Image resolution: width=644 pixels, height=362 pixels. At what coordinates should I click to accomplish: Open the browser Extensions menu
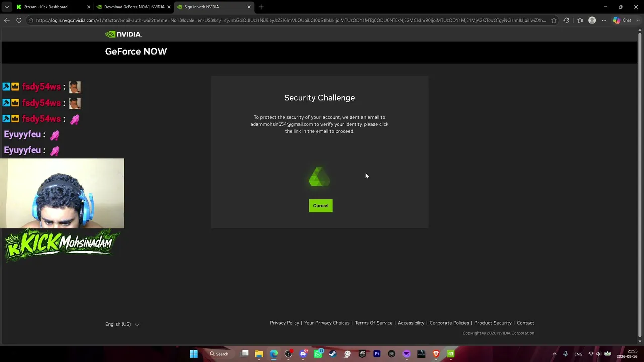coord(567,20)
